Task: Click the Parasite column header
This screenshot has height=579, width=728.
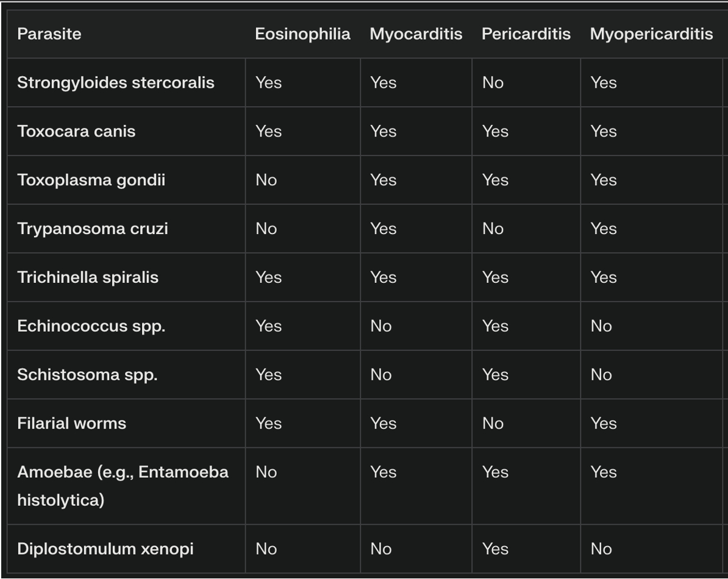Action: coord(49,34)
